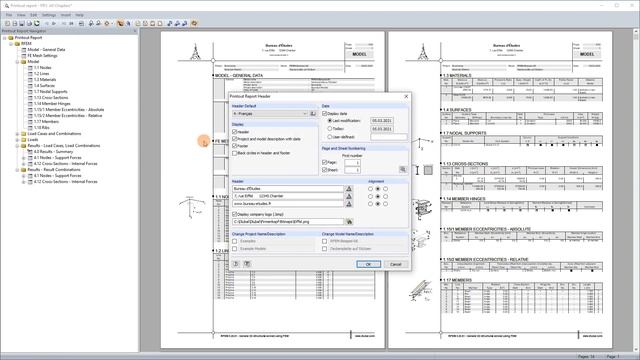
Task: Open the Insert menu
Action: [x=66, y=15]
